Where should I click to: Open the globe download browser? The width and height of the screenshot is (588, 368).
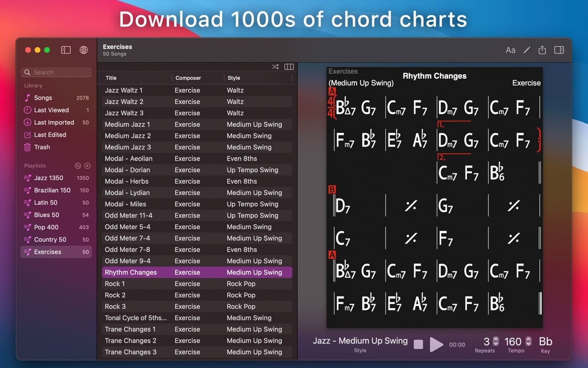pos(83,50)
